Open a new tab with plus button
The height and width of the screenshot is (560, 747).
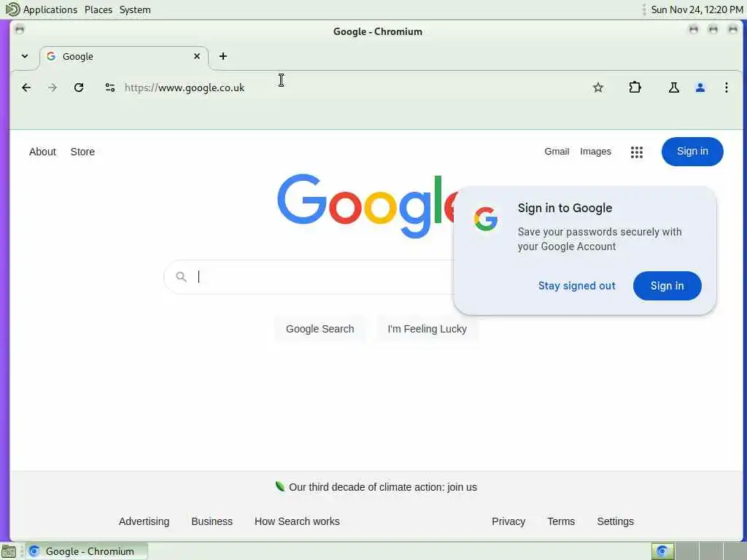tap(223, 56)
